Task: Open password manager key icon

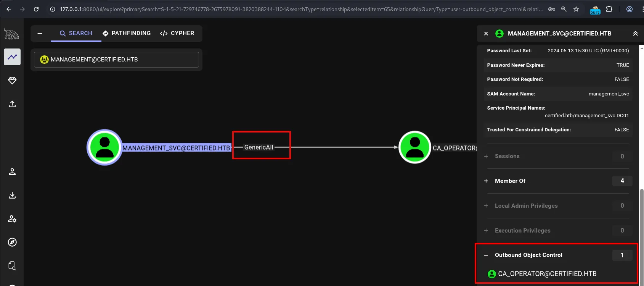Action: (x=552, y=9)
